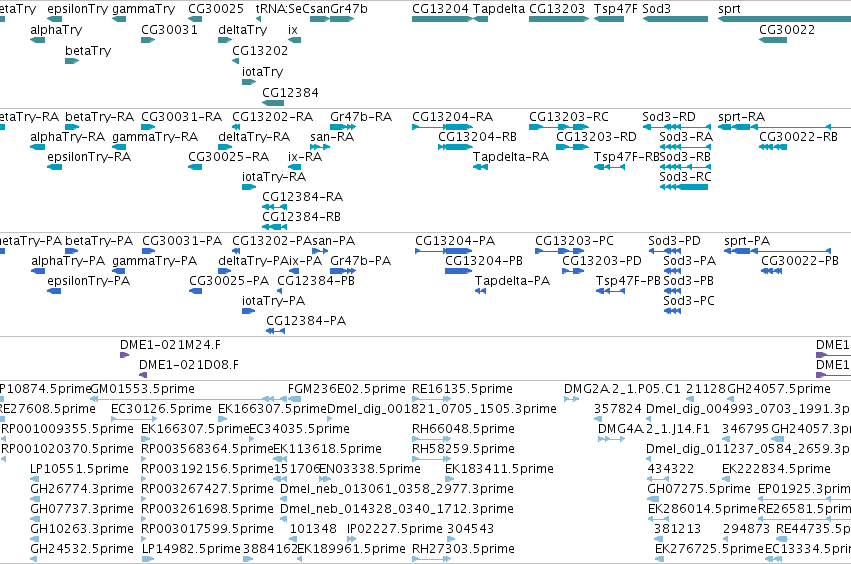Click the ix-RA transcript label
The height and width of the screenshot is (564, 851).
(x=305, y=157)
